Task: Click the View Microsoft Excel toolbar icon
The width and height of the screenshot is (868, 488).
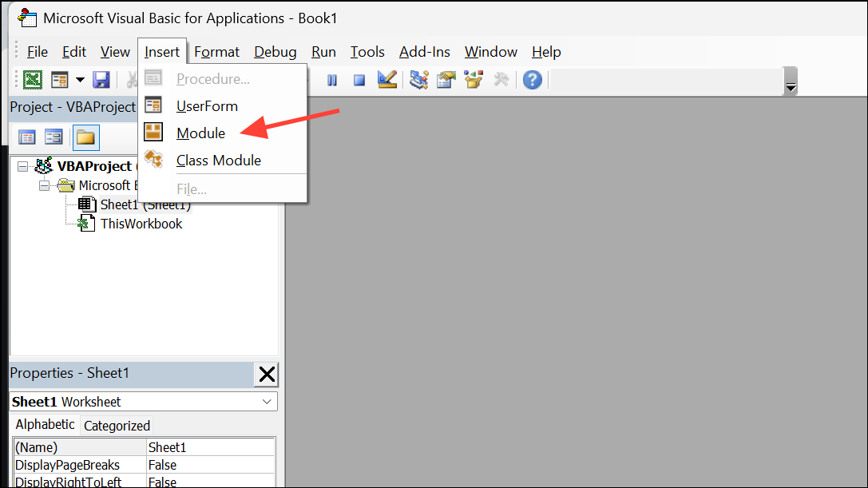Action: point(33,80)
